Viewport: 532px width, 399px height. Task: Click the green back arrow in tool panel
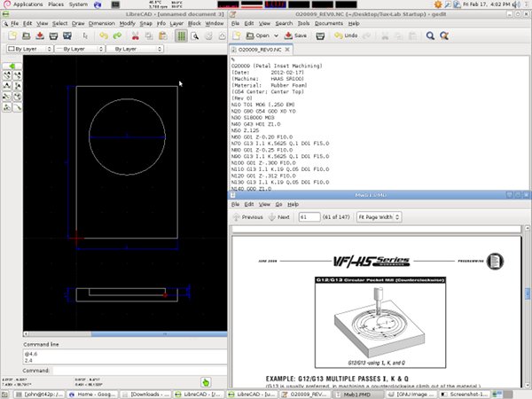pos(12,66)
